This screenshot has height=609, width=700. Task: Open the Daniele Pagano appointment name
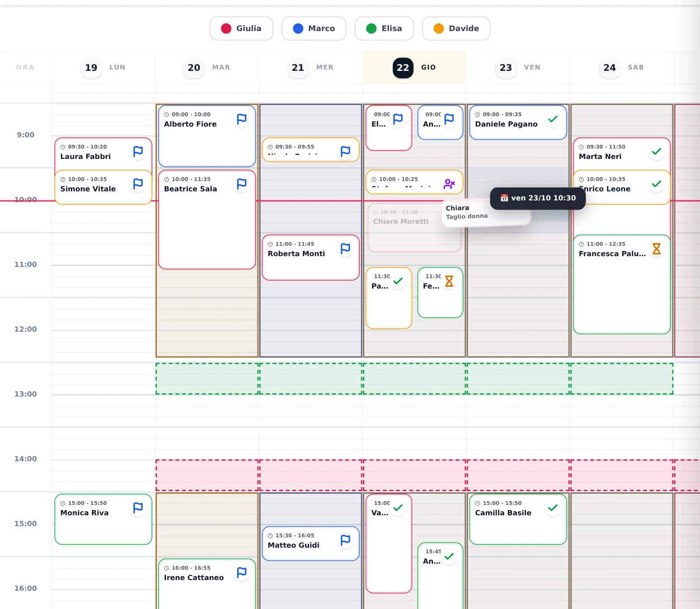(506, 124)
